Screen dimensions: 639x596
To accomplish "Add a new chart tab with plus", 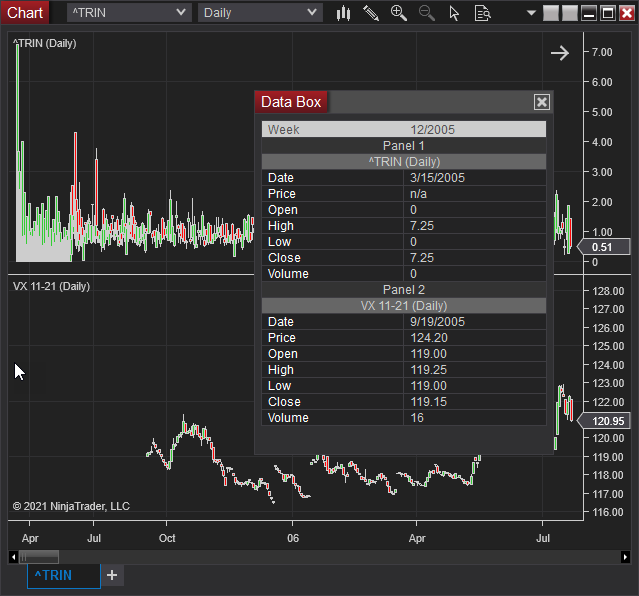I will click(112, 575).
